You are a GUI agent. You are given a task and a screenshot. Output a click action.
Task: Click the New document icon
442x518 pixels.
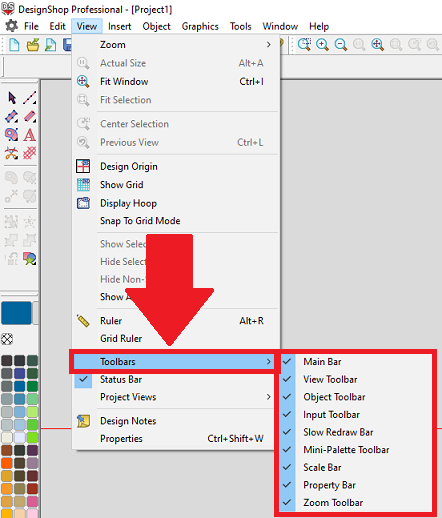14,44
